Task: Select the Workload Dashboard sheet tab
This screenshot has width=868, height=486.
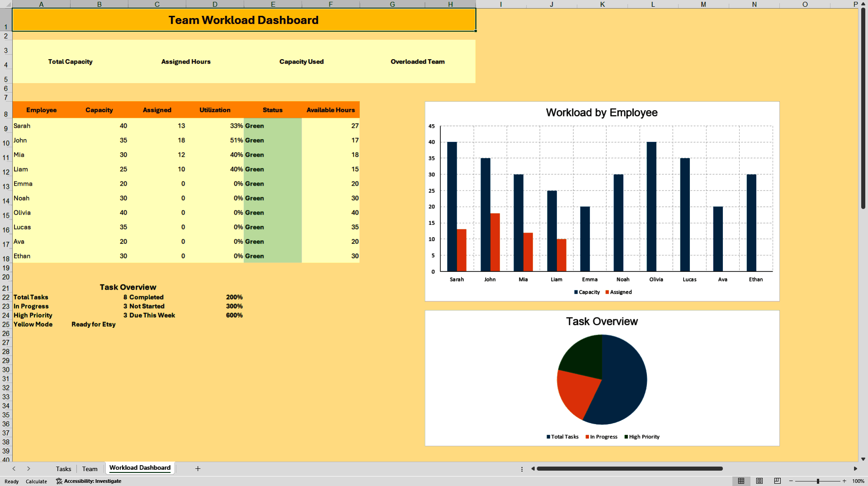Action: 140,468
